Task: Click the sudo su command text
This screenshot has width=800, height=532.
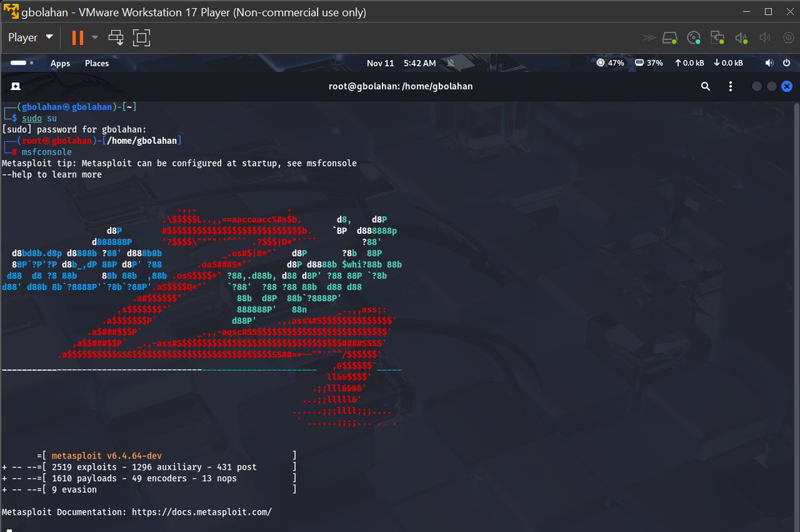Action: click(39, 118)
